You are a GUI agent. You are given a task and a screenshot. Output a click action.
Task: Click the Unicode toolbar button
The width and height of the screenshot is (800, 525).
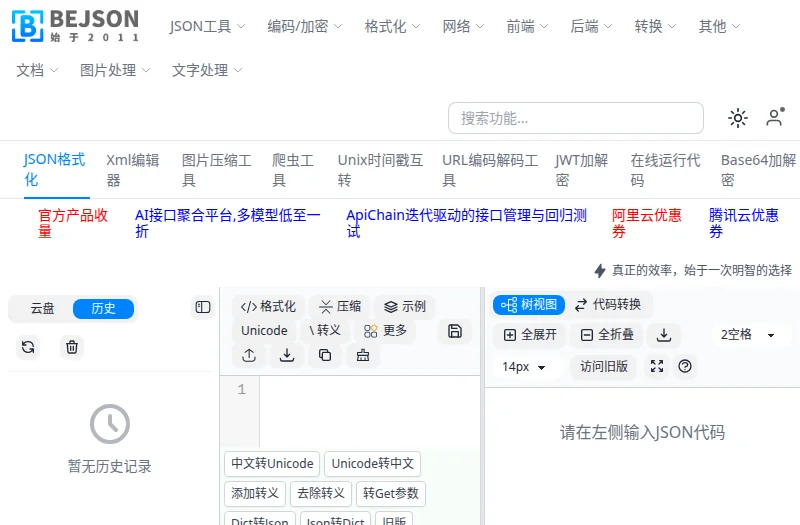[x=264, y=331]
